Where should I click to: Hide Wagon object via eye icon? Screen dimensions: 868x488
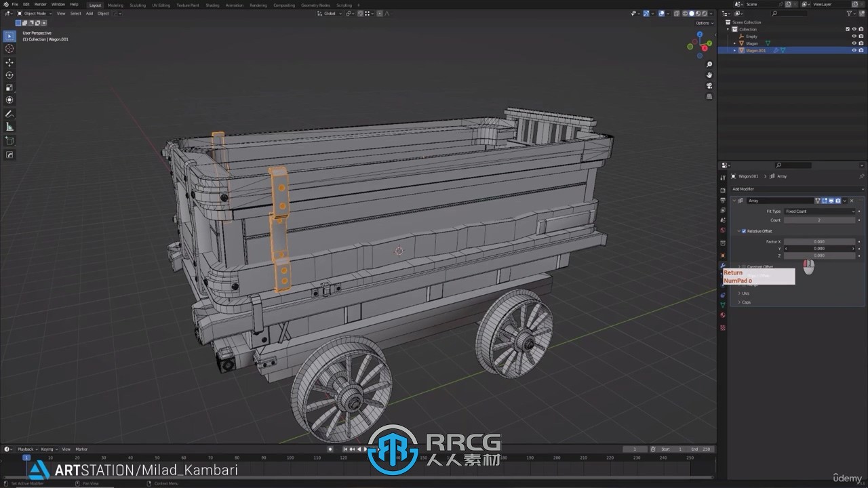[854, 43]
